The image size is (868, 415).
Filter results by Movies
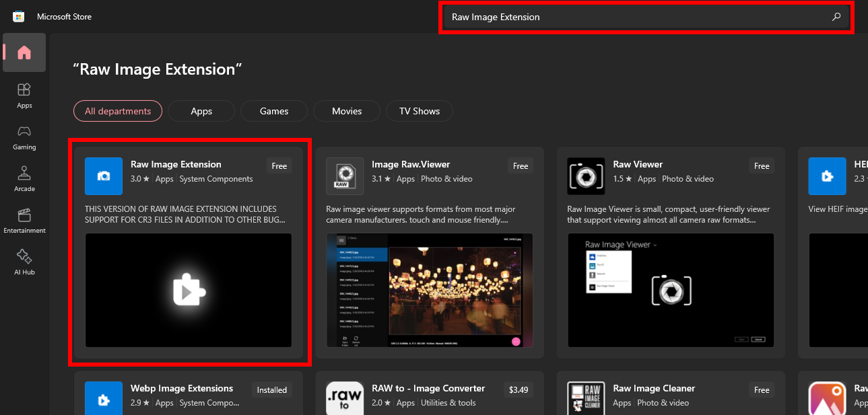click(x=347, y=111)
